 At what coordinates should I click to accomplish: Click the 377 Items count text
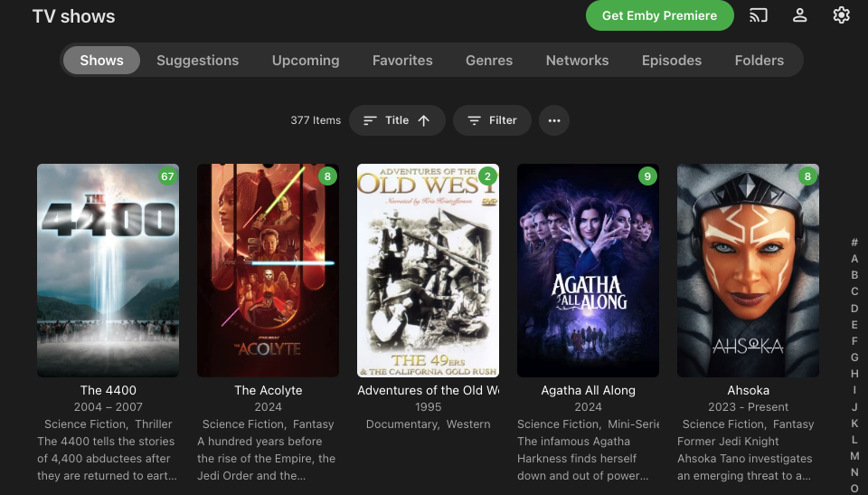click(x=316, y=120)
